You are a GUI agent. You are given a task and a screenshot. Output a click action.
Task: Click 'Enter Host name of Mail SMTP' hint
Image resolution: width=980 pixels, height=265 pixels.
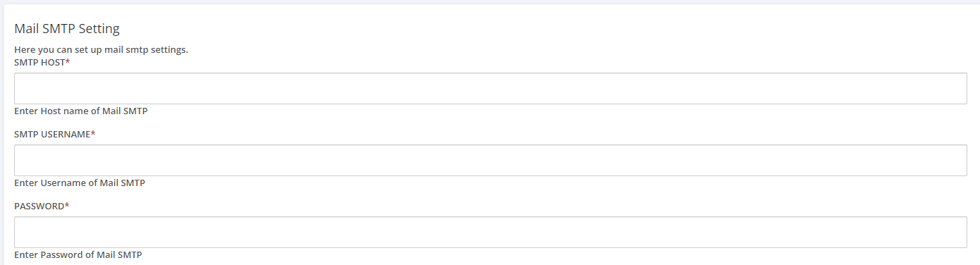(80, 111)
